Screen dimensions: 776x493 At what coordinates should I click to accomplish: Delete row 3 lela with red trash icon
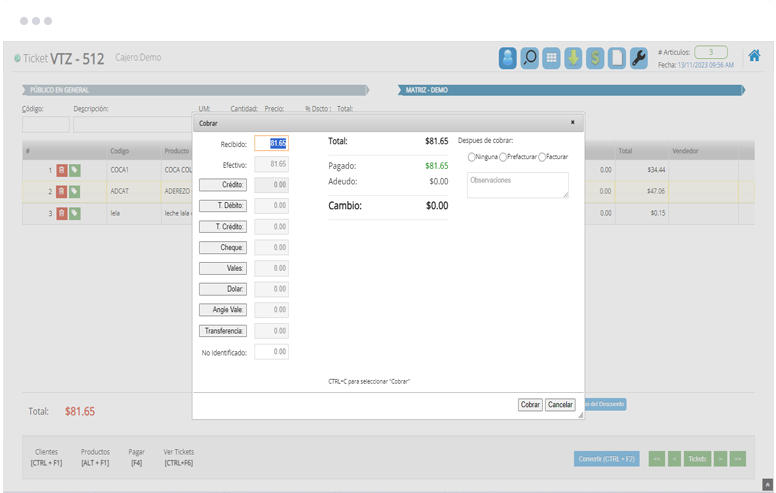pyautogui.click(x=61, y=213)
